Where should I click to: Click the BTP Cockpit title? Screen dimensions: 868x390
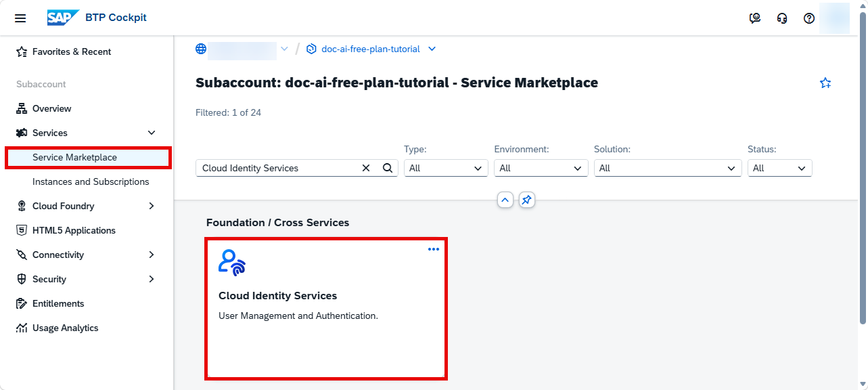[x=116, y=18]
